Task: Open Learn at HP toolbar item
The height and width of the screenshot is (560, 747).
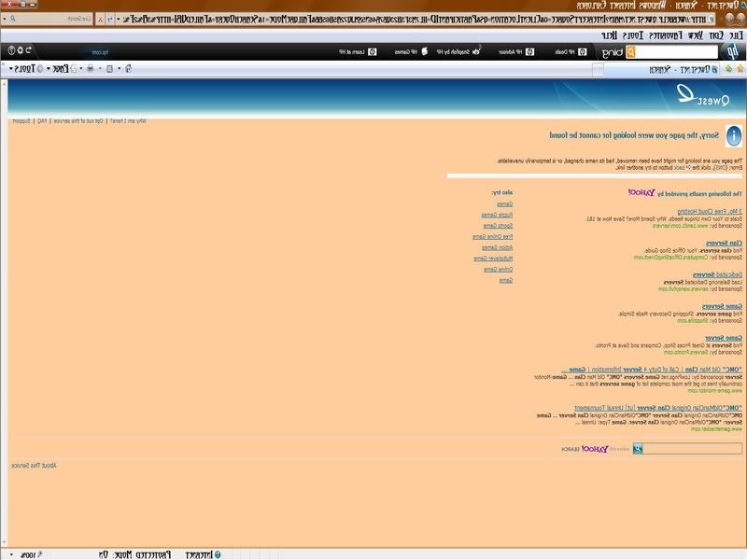Action: tap(358, 52)
